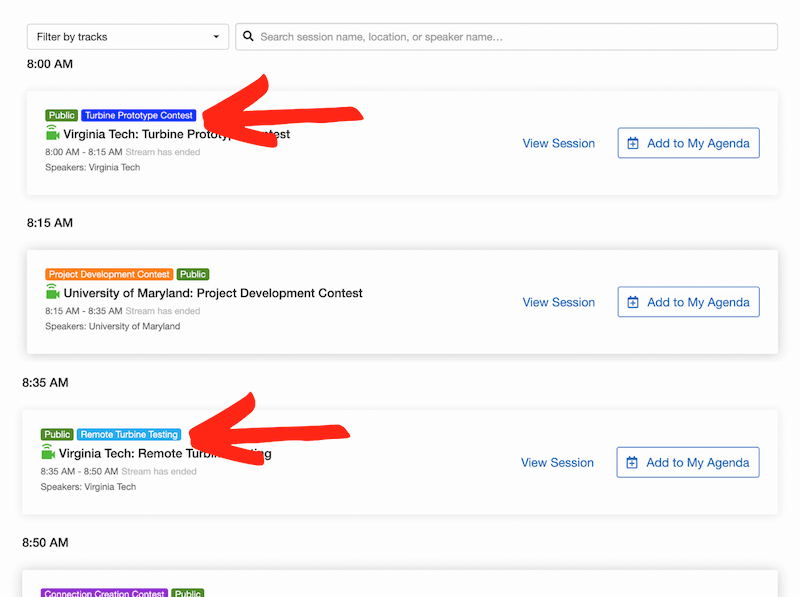Click the purple Connection Creation Contest tag
This screenshot has width=800, height=597.
104,593
